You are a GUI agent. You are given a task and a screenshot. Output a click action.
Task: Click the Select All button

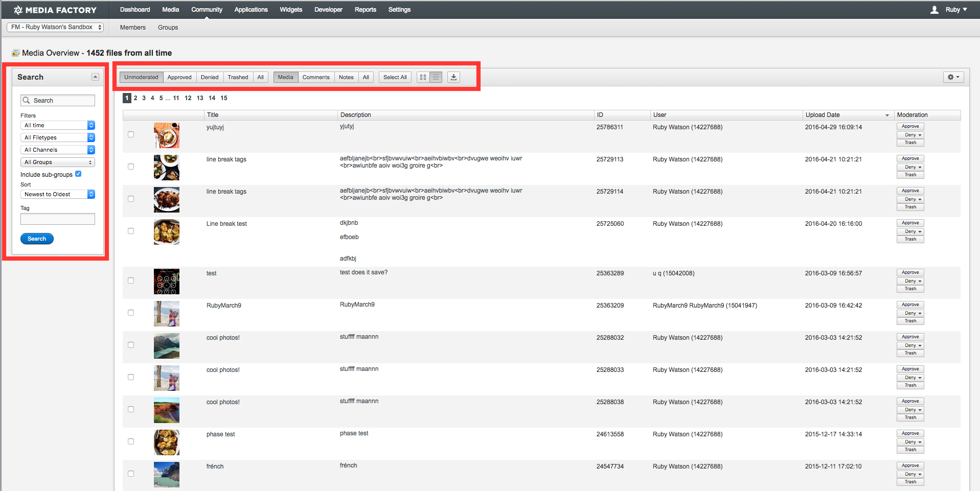click(395, 77)
